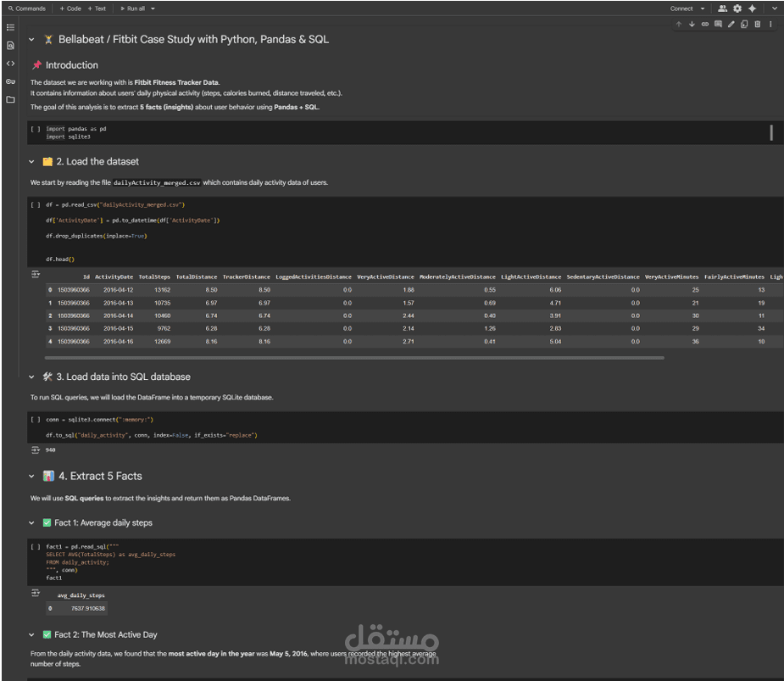Open the Files folder panel in sidebar
Image resolution: width=784 pixels, height=681 pixels.
click(10, 99)
